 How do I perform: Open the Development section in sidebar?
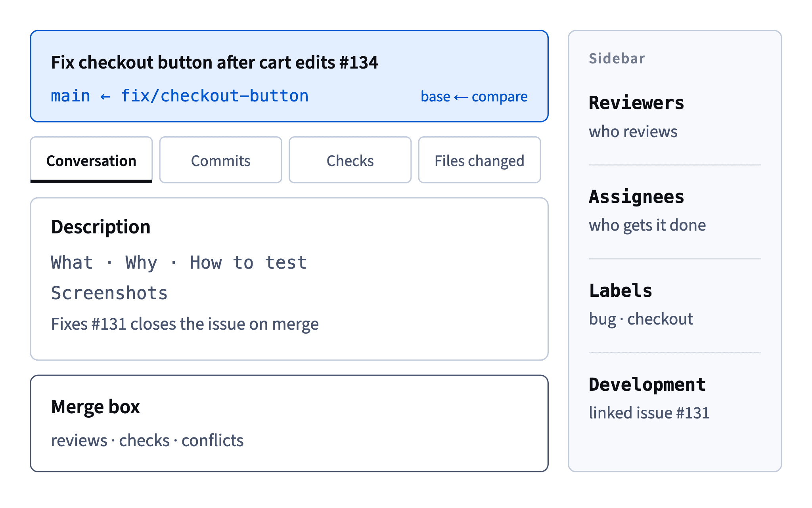coord(647,384)
